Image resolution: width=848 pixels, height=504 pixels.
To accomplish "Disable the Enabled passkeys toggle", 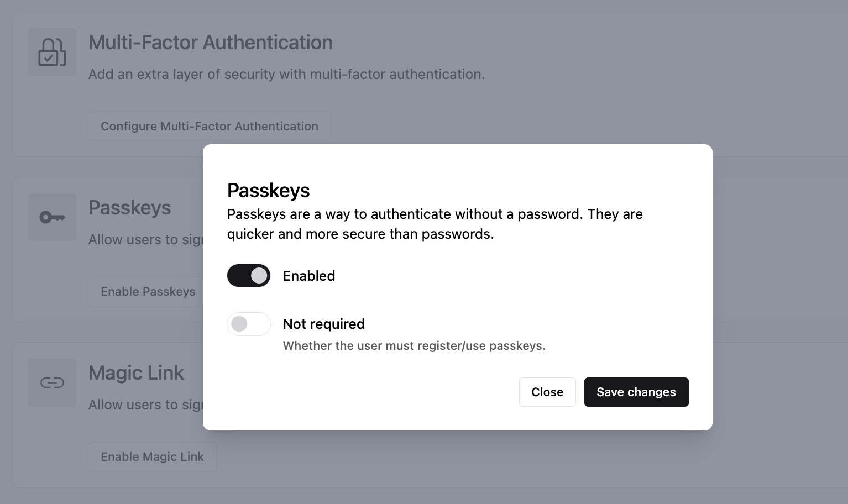I will pos(248,275).
